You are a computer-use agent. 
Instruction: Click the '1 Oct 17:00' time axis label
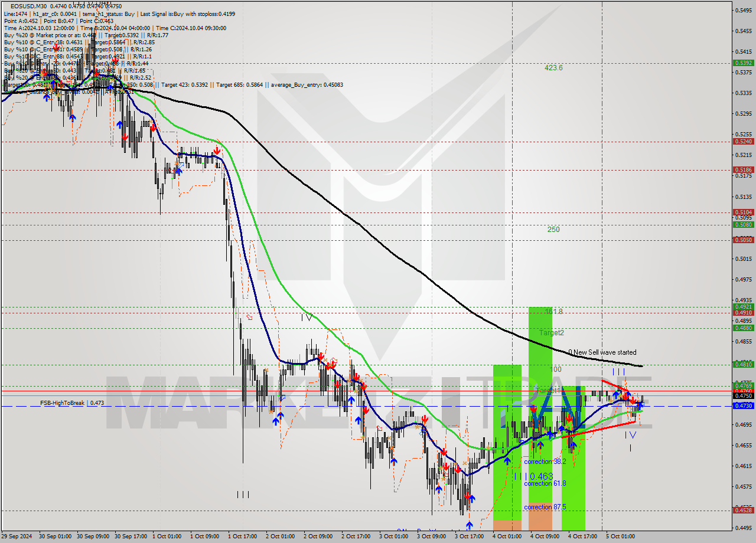click(242, 537)
